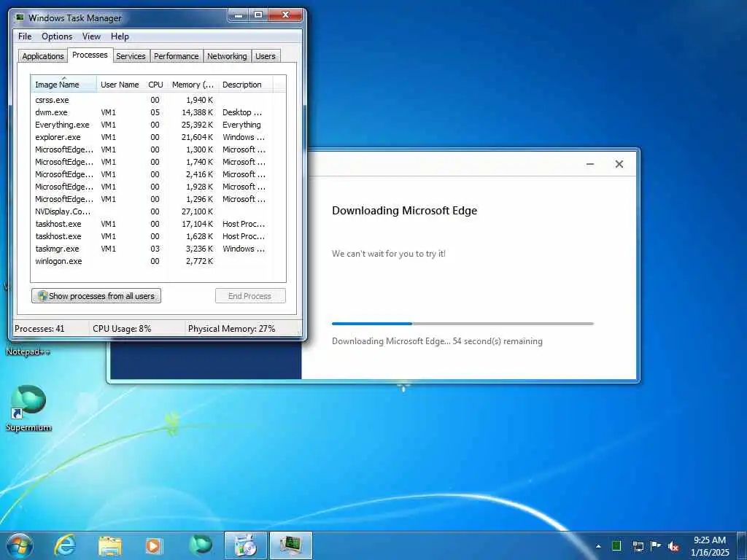Launch Internet Explorer from the taskbar
This screenshot has width=747, height=560.
pyautogui.click(x=65, y=545)
